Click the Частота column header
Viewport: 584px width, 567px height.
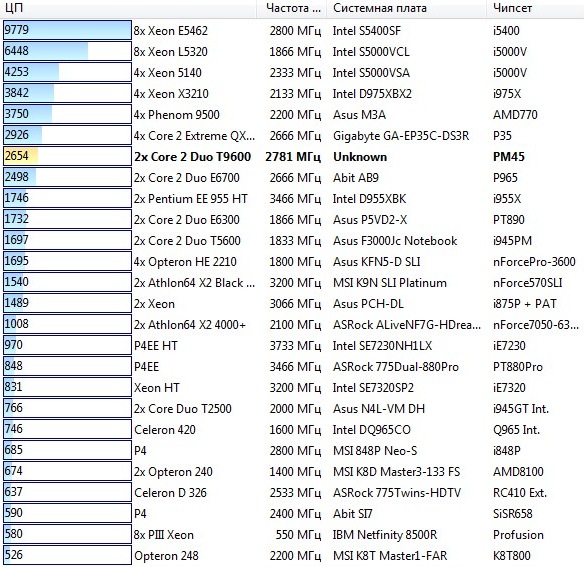coord(292,8)
